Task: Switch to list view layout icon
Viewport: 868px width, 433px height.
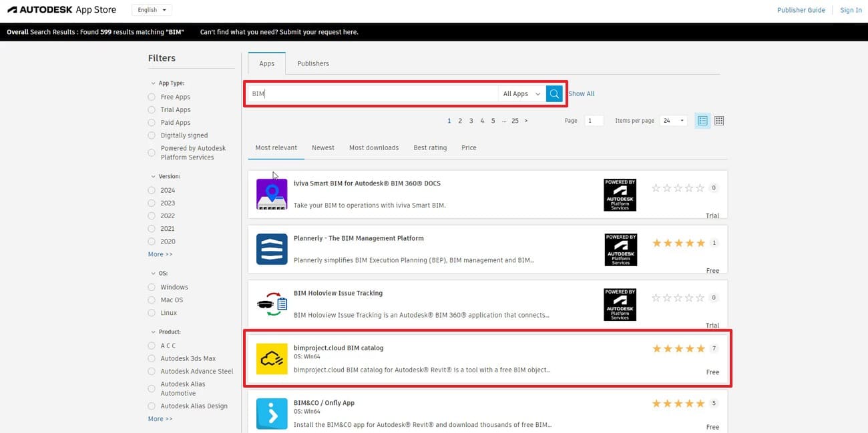Action: [702, 121]
